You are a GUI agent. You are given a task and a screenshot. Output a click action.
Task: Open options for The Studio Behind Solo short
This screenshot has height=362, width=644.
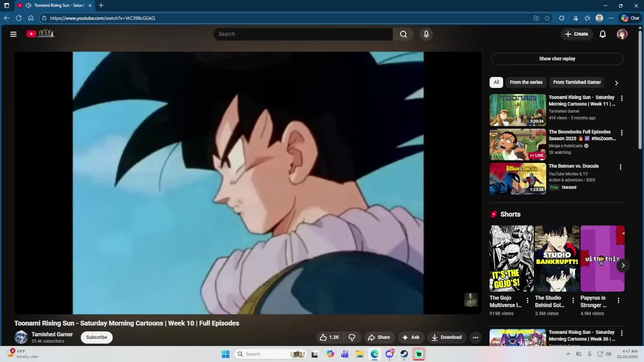[x=573, y=301]
